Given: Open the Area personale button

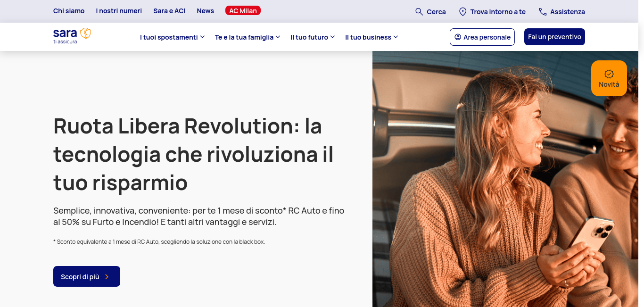Looking at the screenshot, I should click(482, 37).
